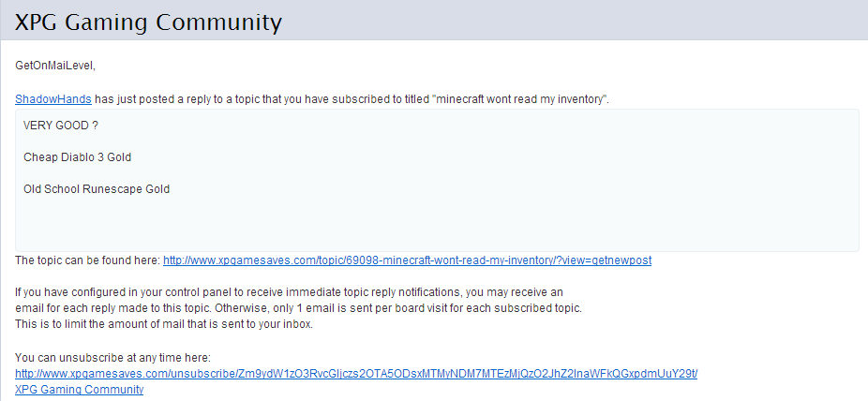Open the minecraft topic URL link
The height and width of the screenshot is (401, 868).
pos(407,260)
